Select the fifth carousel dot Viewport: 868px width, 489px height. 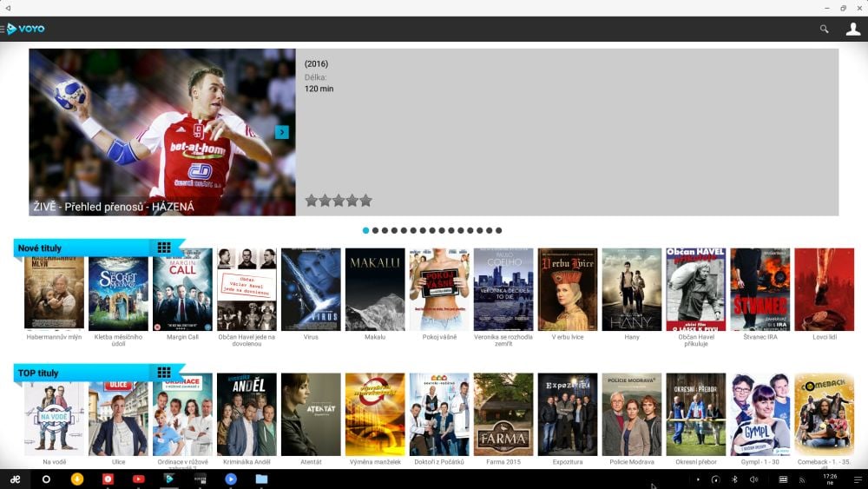[404, 230]
